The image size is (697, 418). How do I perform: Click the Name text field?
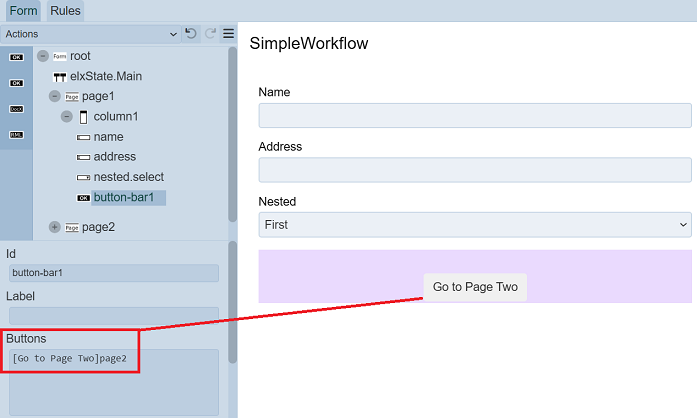pos(475,115)
